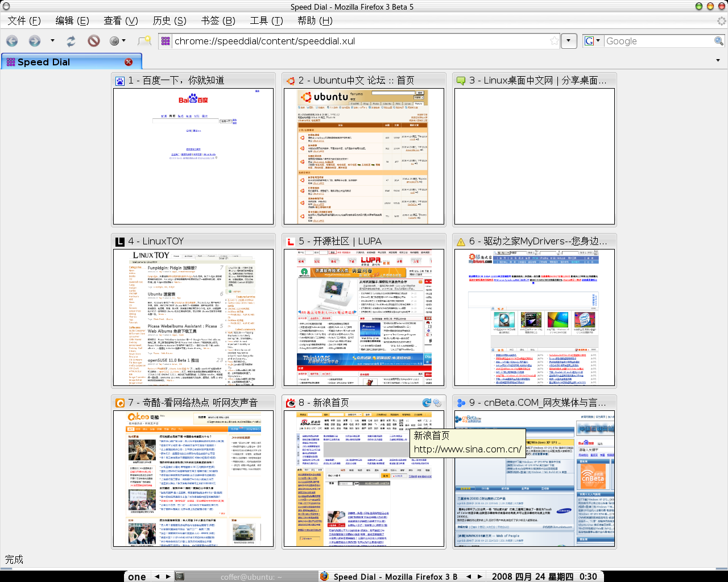728x582 pixels.
Task: Click the orange Qikoo favicon on dial 7
Action: click(x=120, y=403)
